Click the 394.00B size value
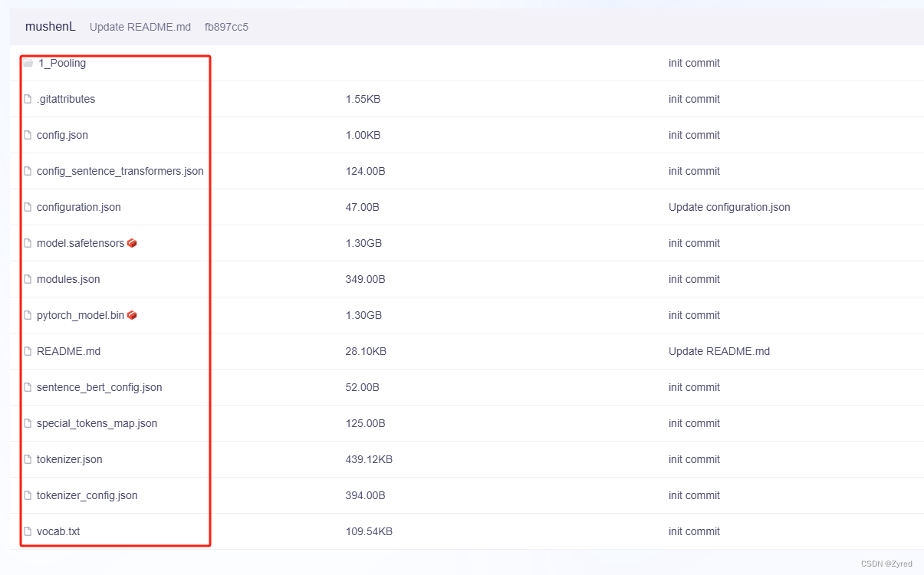The width and height of the screenshot is (924, 575). point(366,495)
